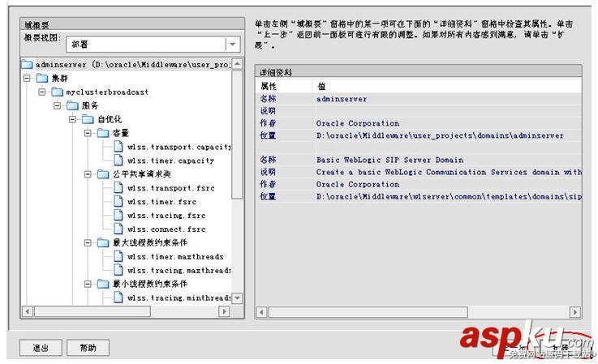
Task: Click the wlss.transport.capacity file icon
Action: point(118,147)
